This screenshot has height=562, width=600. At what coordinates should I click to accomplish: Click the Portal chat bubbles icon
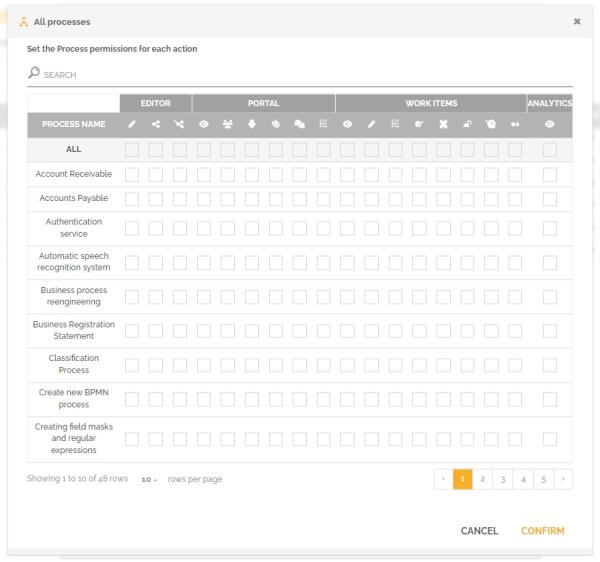point(300,124)
